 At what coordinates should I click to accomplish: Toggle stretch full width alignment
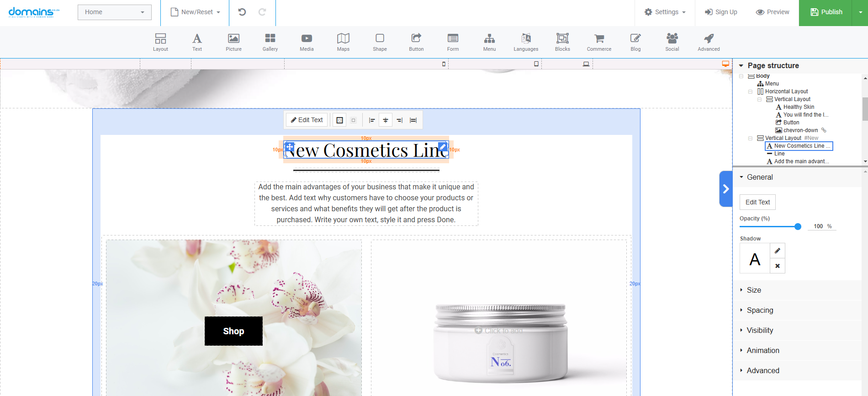(413, 120)
